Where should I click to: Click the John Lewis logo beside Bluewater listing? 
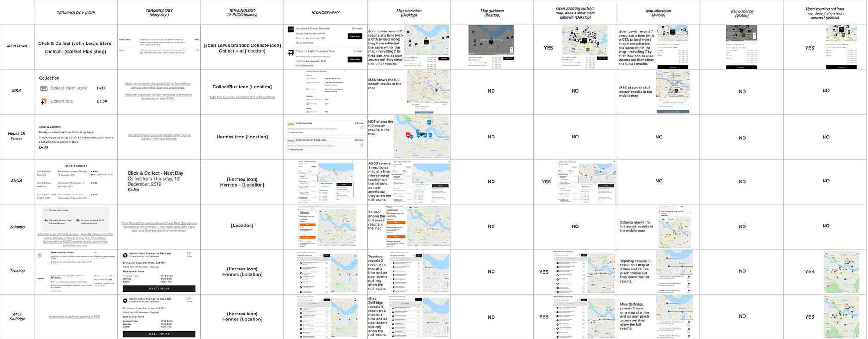coord(291,30)
